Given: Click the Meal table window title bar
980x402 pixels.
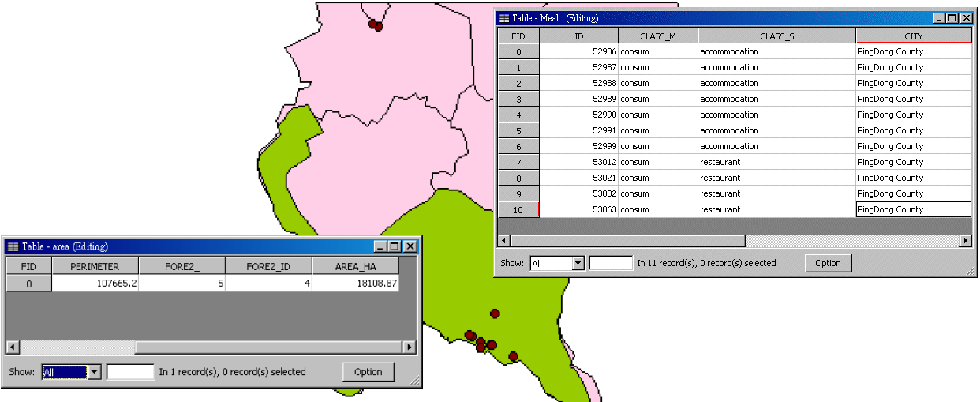Looking at the screenshot, I should point(735,18).
